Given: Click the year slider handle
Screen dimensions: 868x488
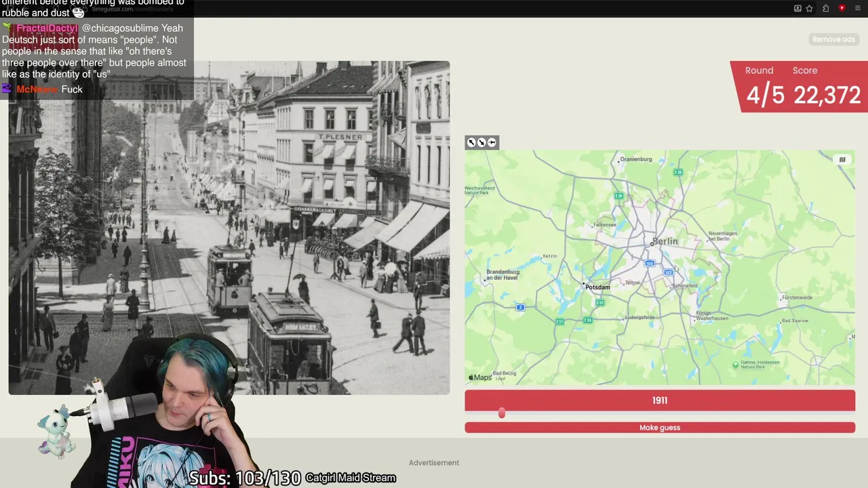Looking at the screenshot, I should coord(502,413).
